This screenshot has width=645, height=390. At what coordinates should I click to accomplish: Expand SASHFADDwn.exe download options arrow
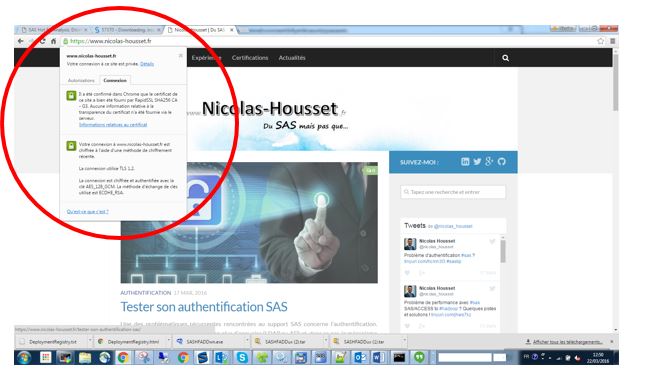coord(247,341)
